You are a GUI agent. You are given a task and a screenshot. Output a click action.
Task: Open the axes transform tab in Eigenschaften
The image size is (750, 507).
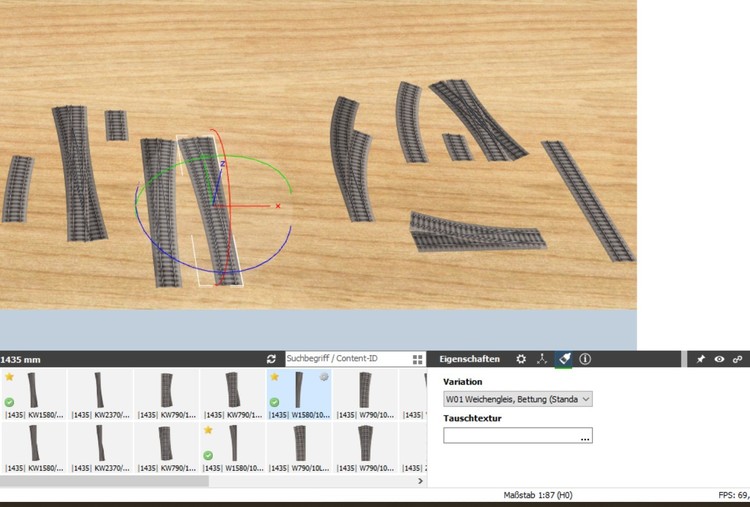pos(542,359)
